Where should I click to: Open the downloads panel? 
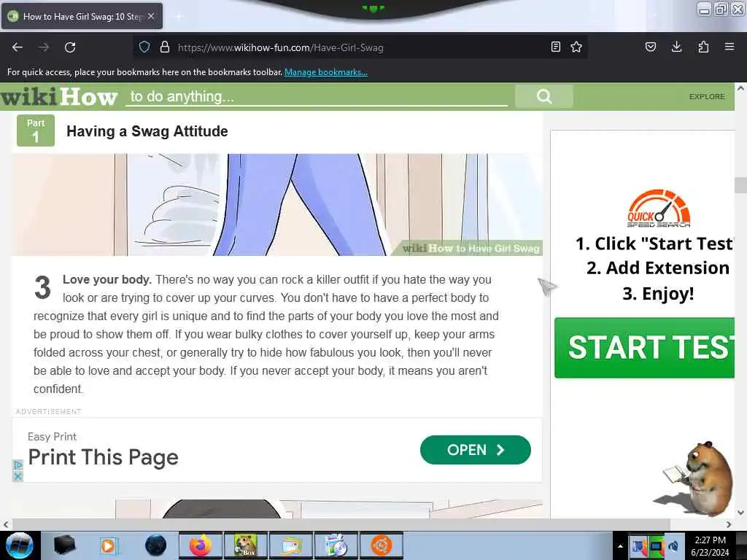(x=676, y=47)
